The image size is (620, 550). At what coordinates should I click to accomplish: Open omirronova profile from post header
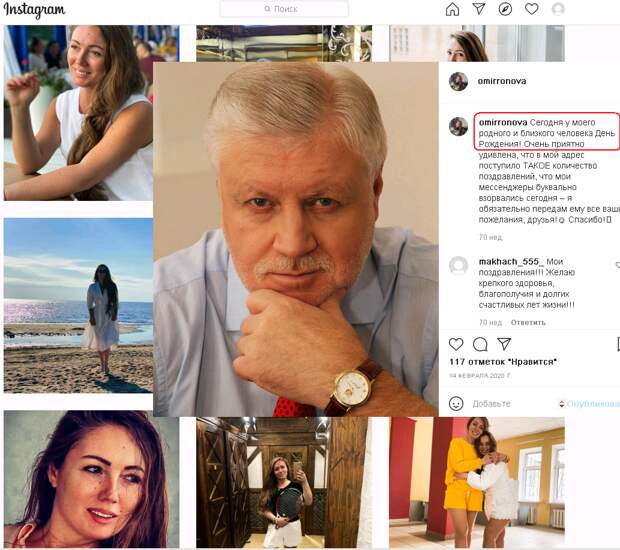(501, 81)
